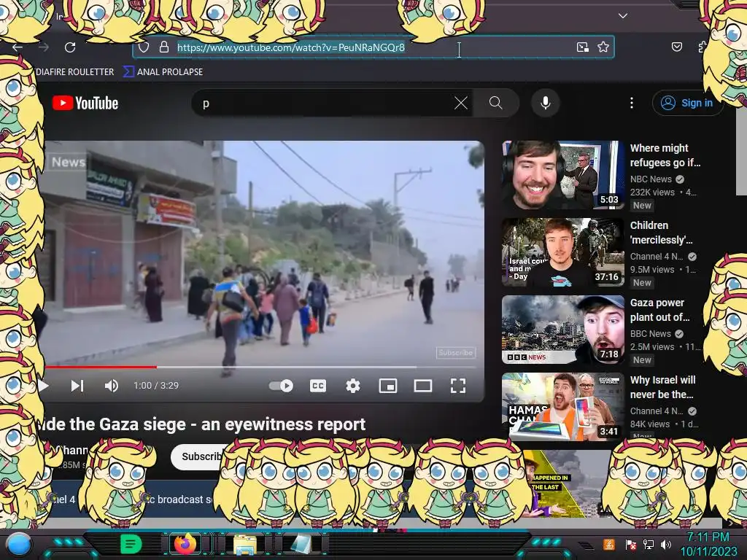Open YouTube settings three-dot menu
The width and height of the screenshot is (747, 560).
pyautogui.click(x=632, y=103)
